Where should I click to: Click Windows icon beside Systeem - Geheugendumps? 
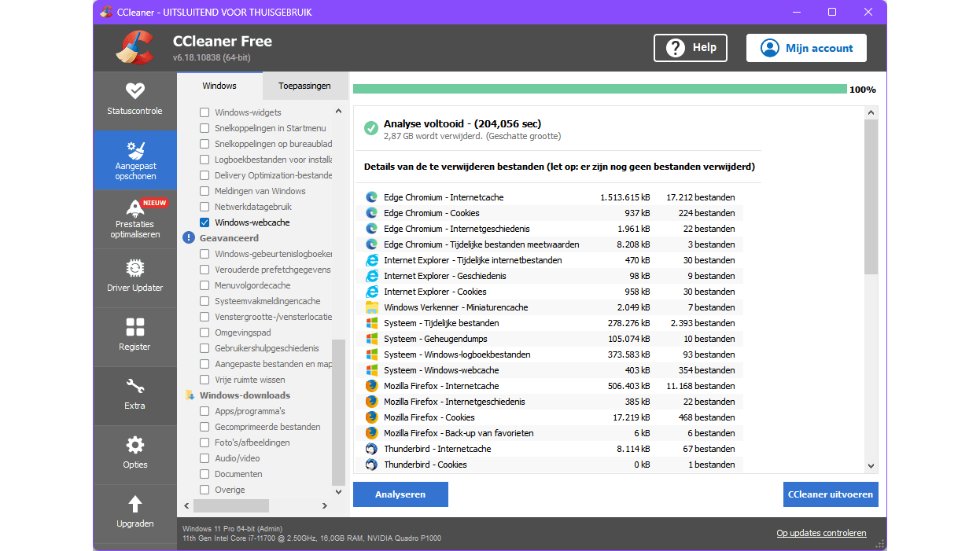click(372, 339)
